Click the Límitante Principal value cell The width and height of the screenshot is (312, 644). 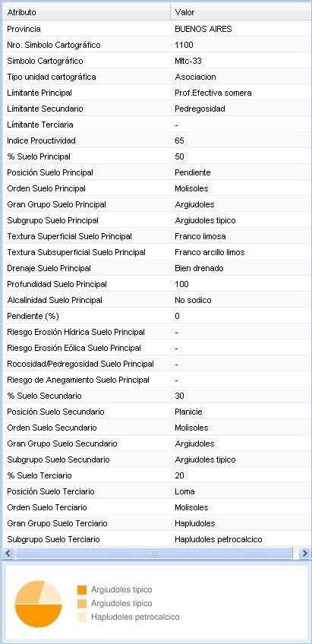pyautogui.click(x=241, y=93)
